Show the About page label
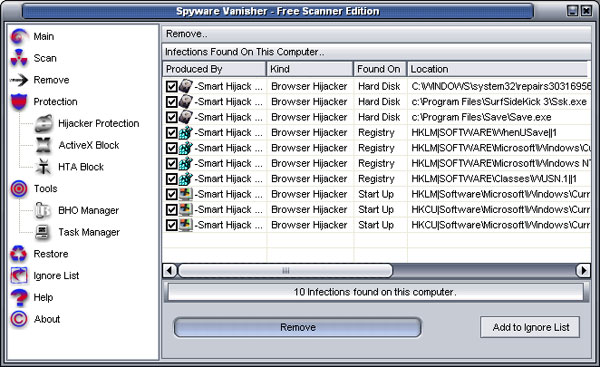 (x=47, y=319)
